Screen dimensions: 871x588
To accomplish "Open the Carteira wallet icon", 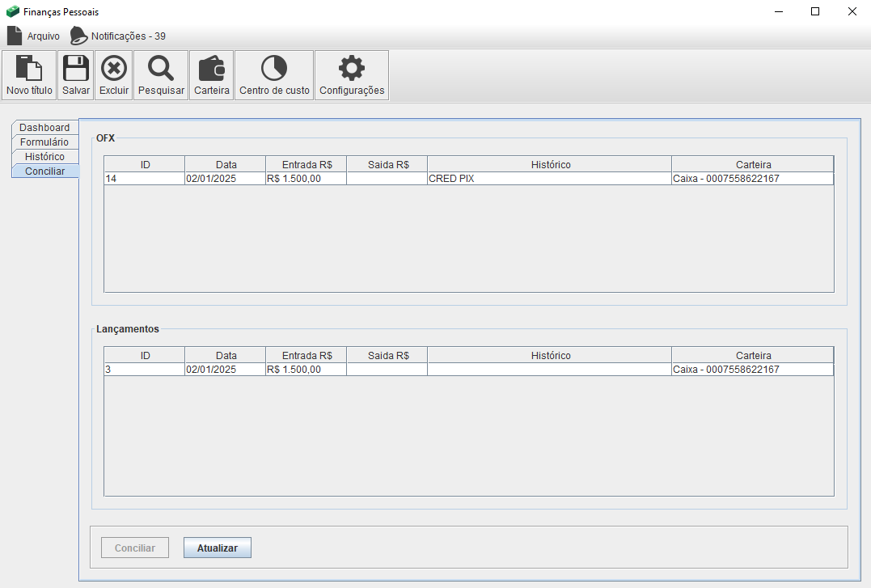I will click(212, 70).
